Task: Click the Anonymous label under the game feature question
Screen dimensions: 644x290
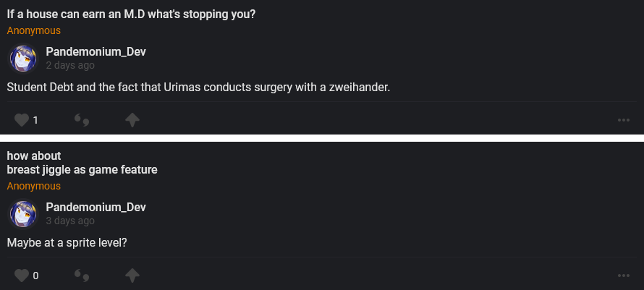Action: tap(34, 186)
